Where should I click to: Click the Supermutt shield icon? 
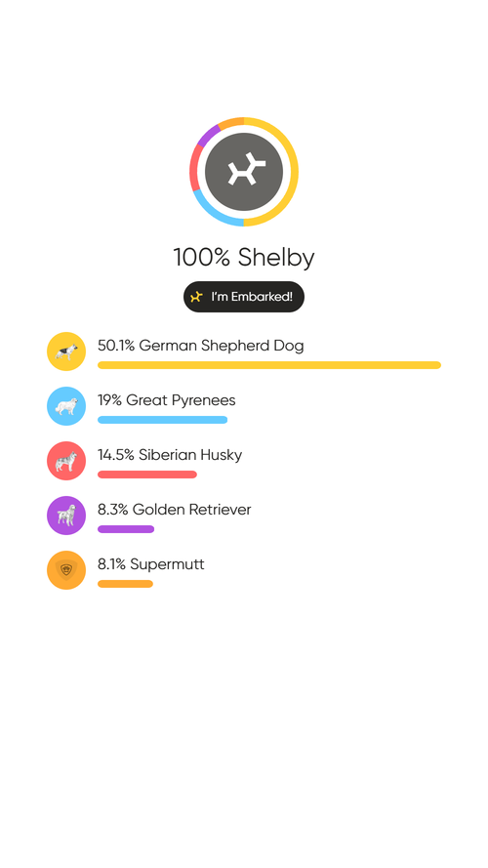pyautogui.click(x=66, y=570)
